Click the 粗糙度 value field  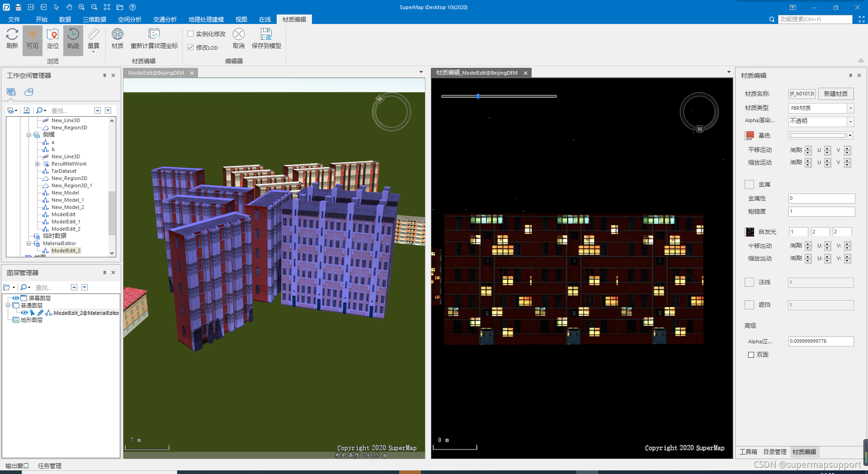point(821,211)
